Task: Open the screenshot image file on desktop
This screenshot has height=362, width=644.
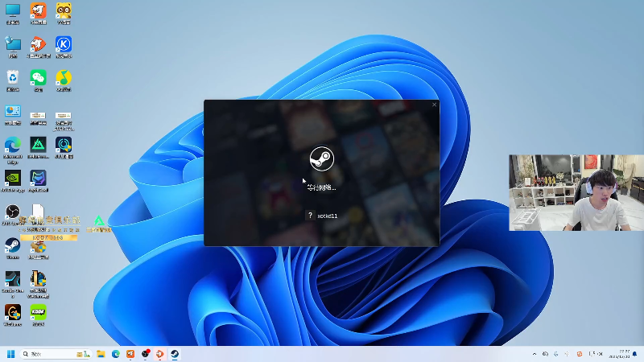Action: coord(64,121)
